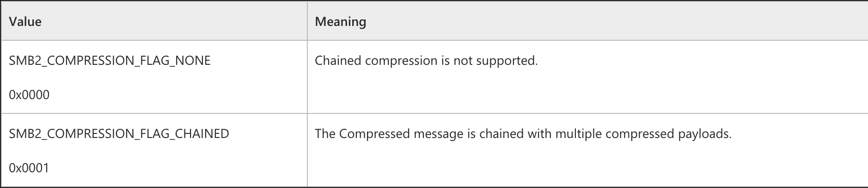Click the word 'Compressed' in second row meaning

375,134
